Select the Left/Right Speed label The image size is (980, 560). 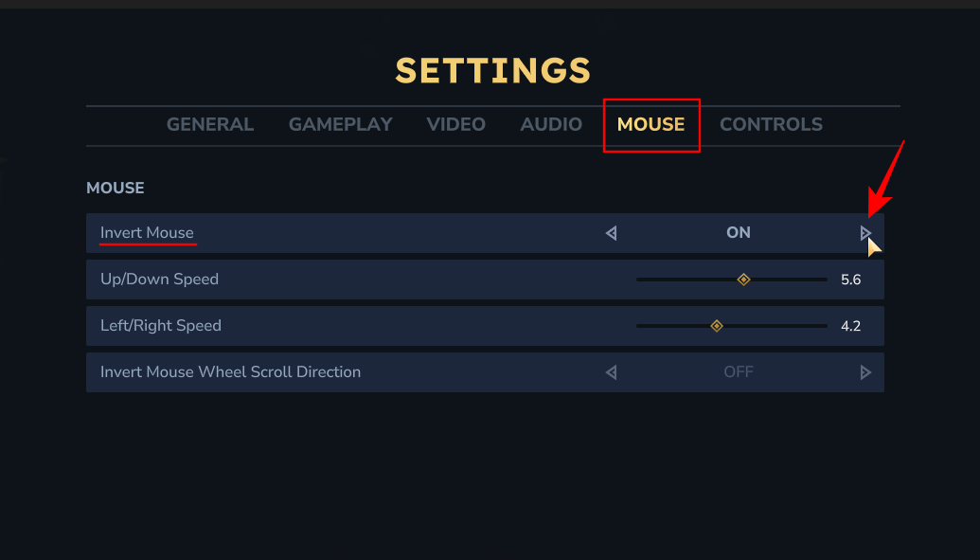pyautogui.click(x=161, y=326)
